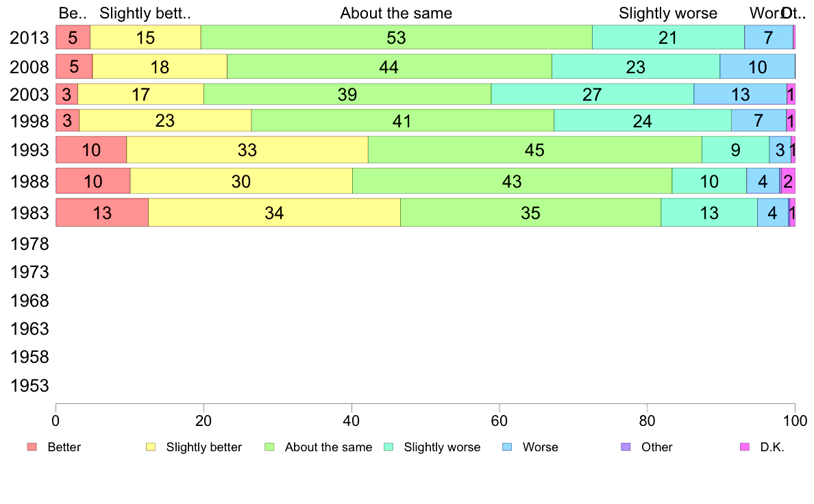Image resolution: width=814 pixels, height=504 pixels.
Task: Click the Slightly better legend text
Action: coord(204,447)
